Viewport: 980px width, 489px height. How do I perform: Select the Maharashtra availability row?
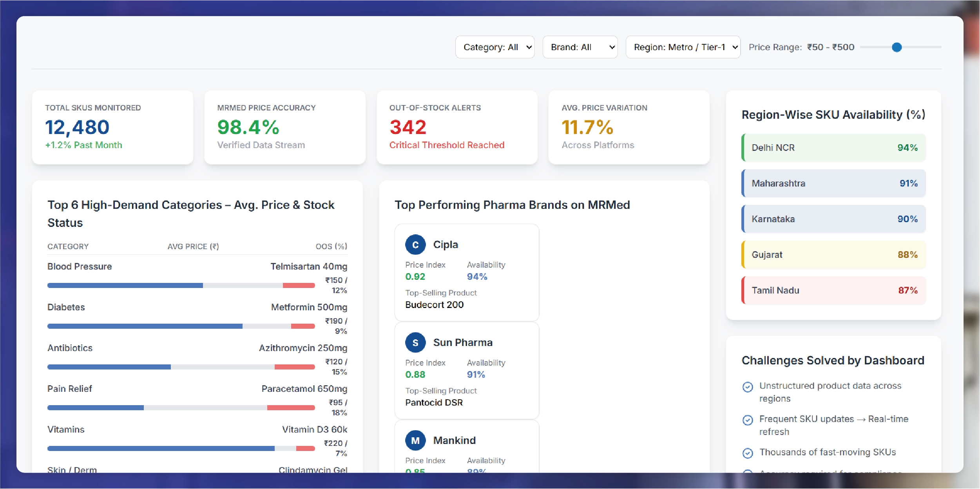pos(833,183)
